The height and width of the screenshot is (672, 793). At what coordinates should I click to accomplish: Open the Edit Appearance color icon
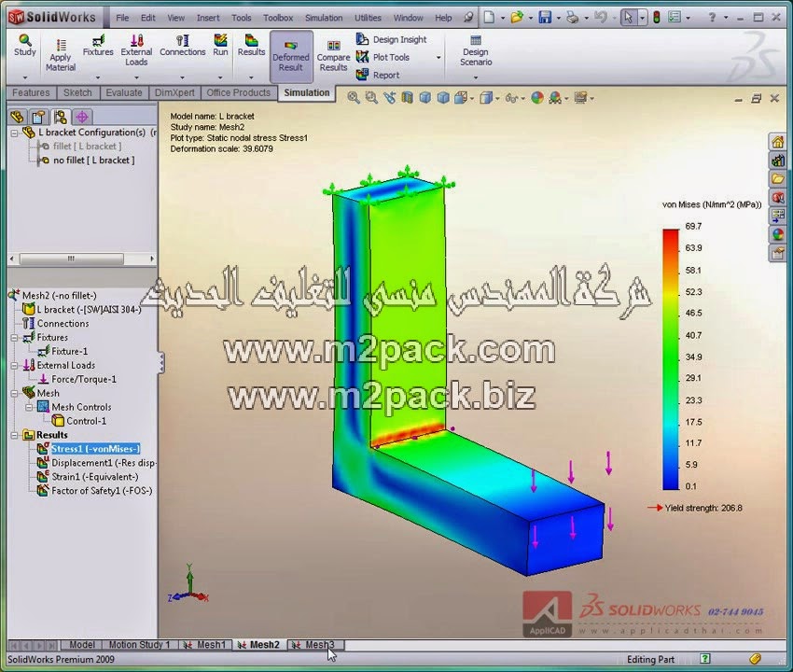pyautogui.click(x=537, y=97)
